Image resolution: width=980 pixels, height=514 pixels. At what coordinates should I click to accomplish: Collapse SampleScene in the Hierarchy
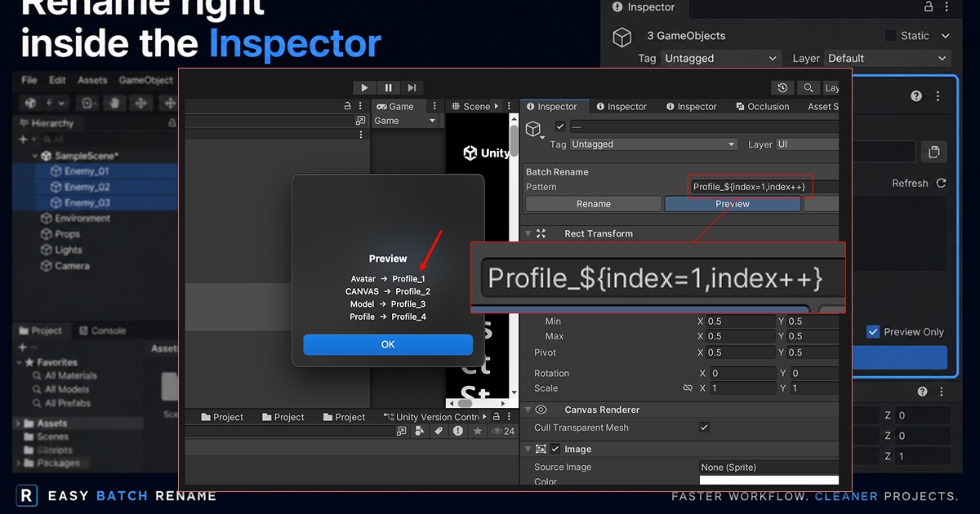point(35,156)
